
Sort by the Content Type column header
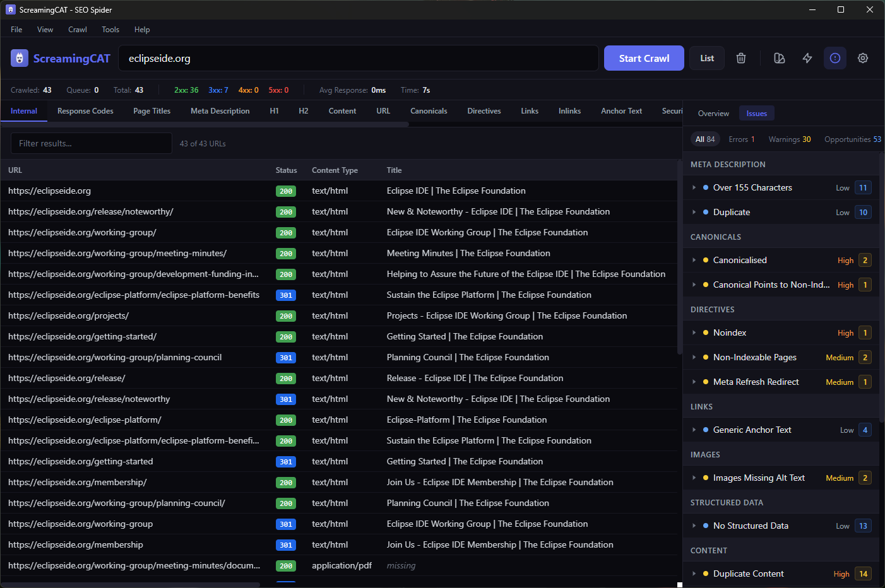click(x=335, y=170)
